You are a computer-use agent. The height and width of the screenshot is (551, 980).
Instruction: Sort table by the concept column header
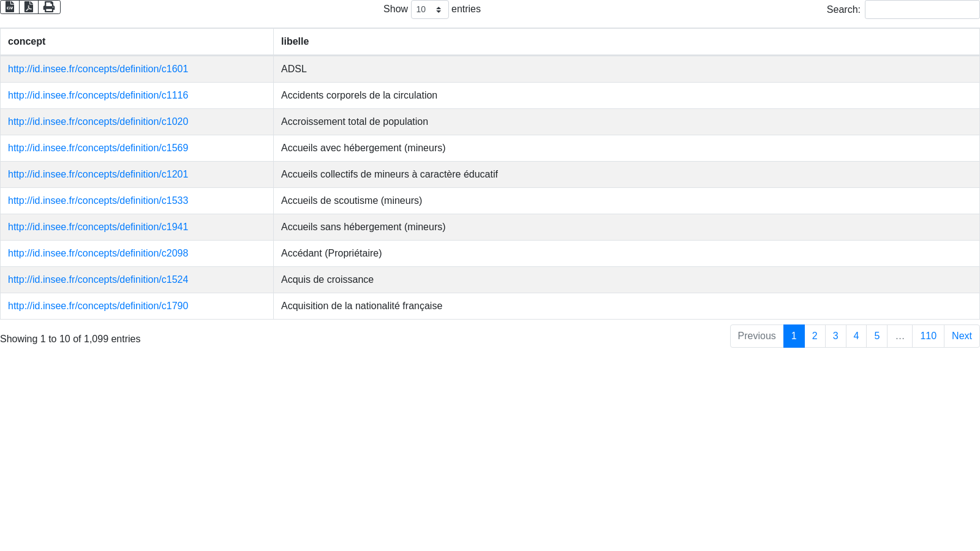pyautogui.click(x=27, y=42)
